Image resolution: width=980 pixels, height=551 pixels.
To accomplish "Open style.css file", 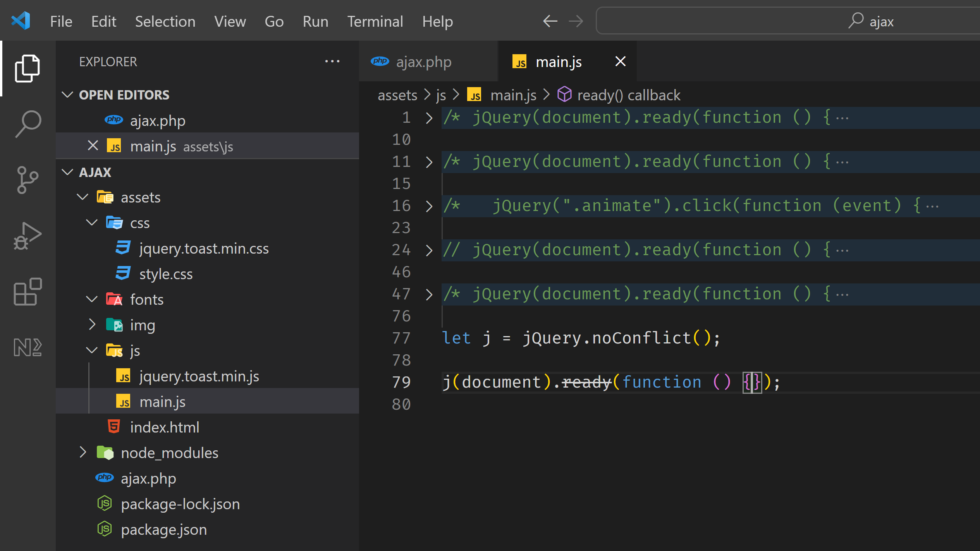I will click(x=208, y=274).
